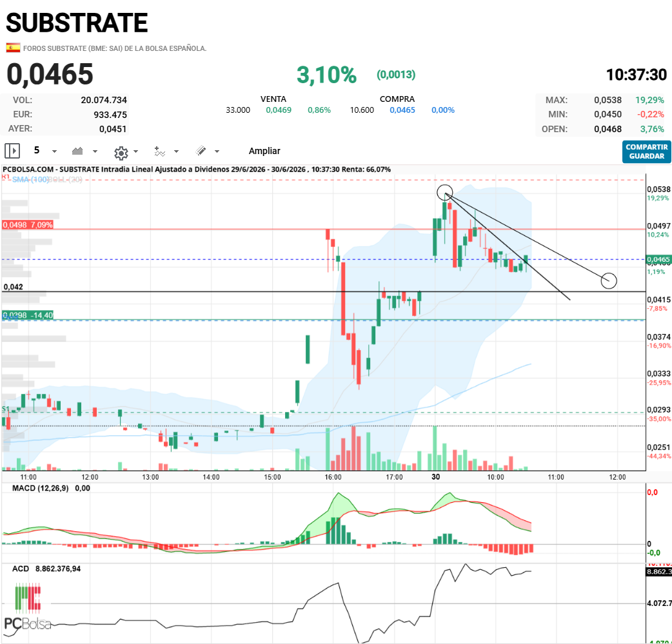This screenshot has width=672, height=644.
Task: Expand the indicators dropdown arrow
Action: click(x=176, y=151)
